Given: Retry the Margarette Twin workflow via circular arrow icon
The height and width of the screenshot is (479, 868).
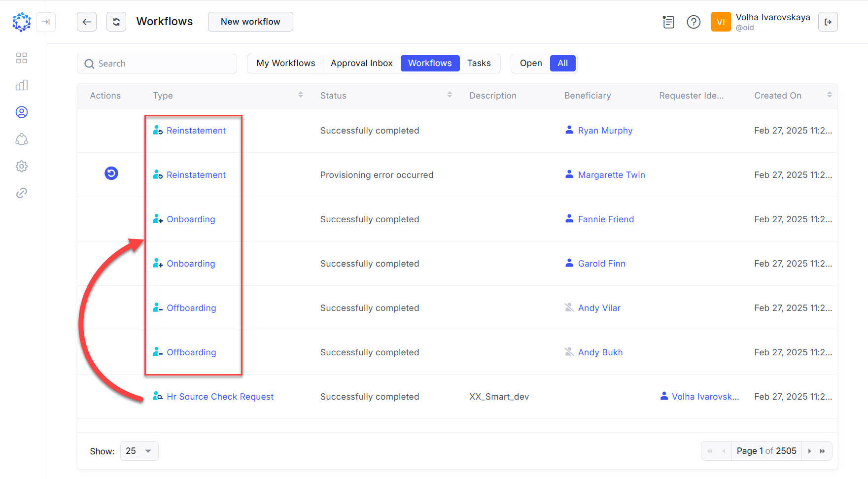Looking at the screenshot, I should [111, 173].
